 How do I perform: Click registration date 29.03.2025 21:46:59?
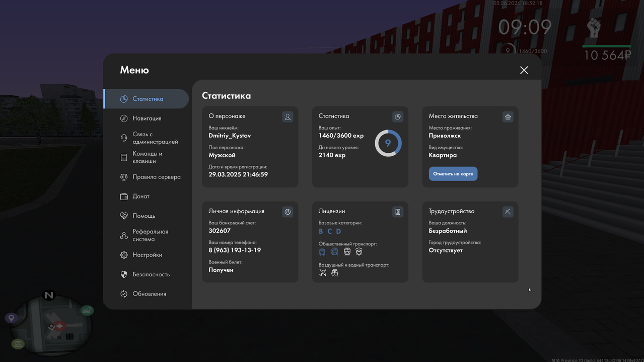(238, 174)
